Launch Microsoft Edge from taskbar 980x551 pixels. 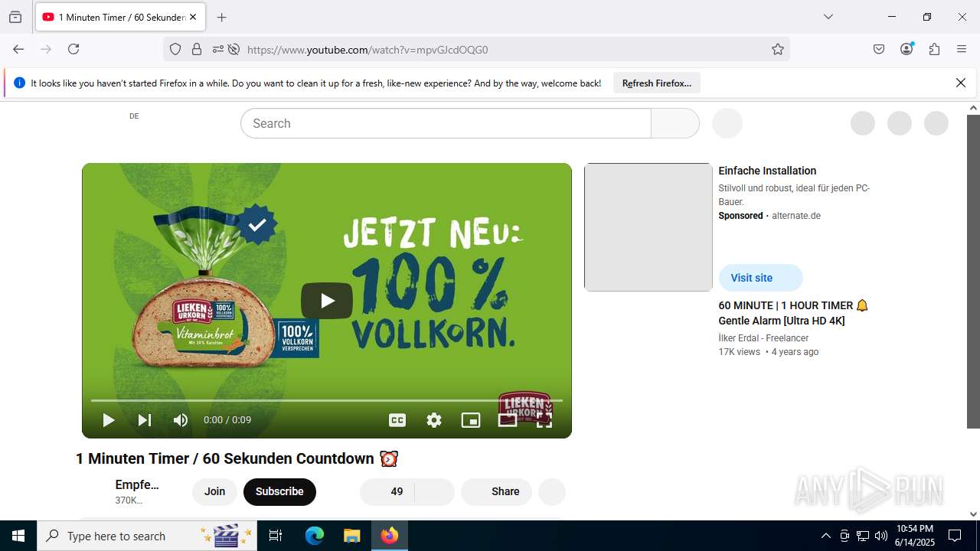click(x=315, y=536)
